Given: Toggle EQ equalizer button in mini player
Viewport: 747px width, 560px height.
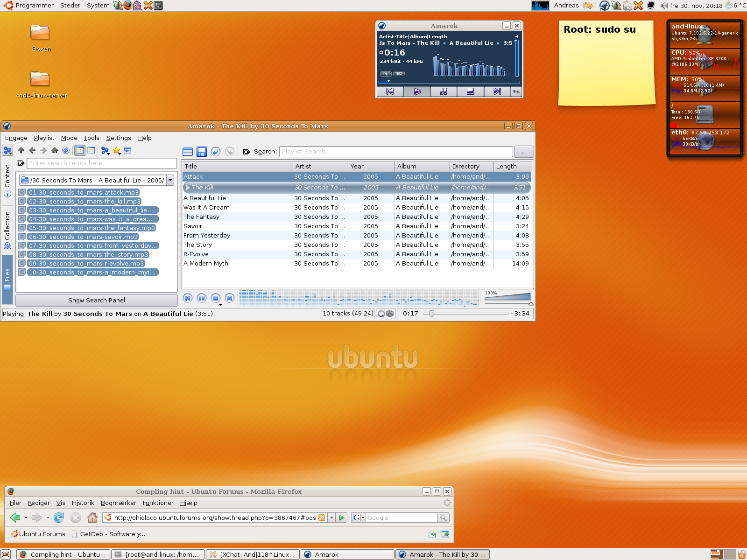Looking at the screenshot, I should 399,73.
